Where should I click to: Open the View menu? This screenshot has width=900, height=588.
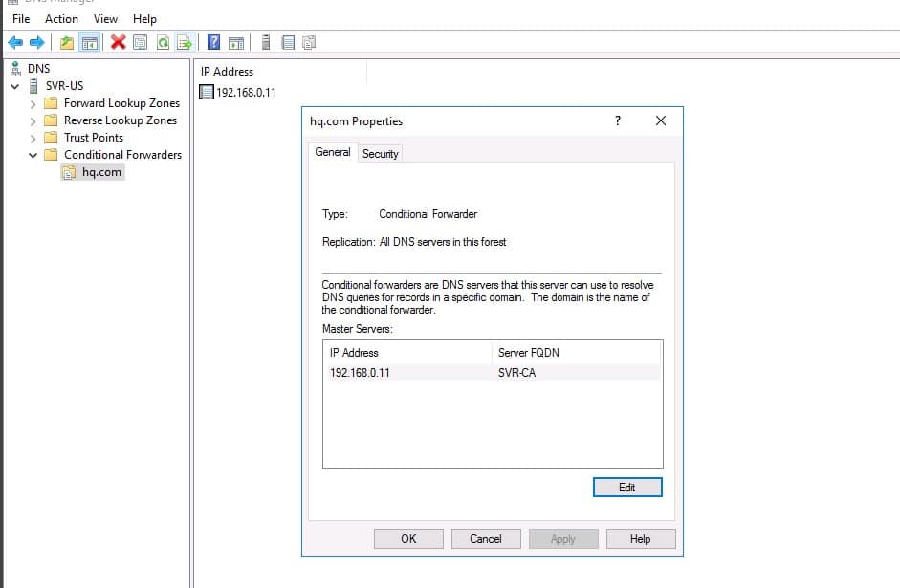coord(105,19)
